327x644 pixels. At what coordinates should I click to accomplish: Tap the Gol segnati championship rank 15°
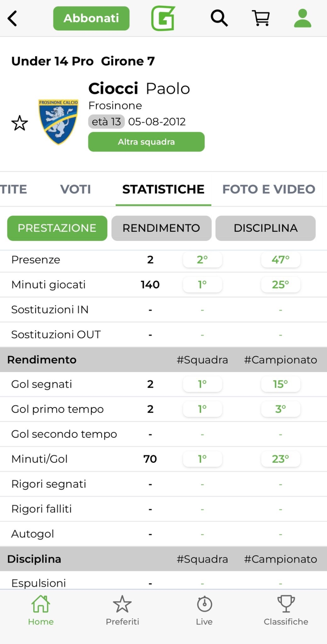pos(280,384)
